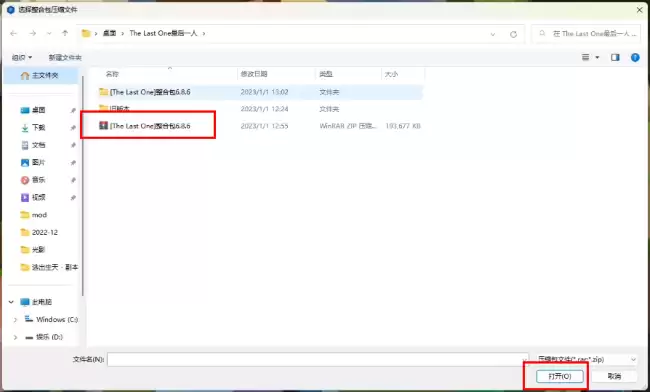The height and width of the screenshot is (392, 650).
Task: Open 图片 in the sidebar
Action: (38, 162)
